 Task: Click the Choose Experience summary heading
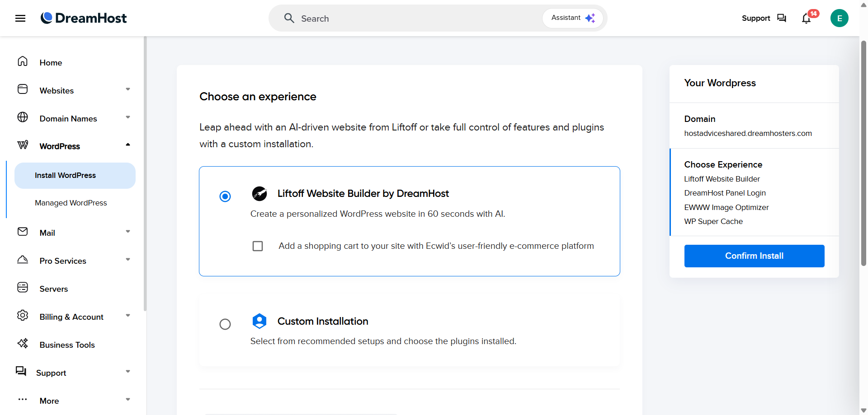[723, 165]
